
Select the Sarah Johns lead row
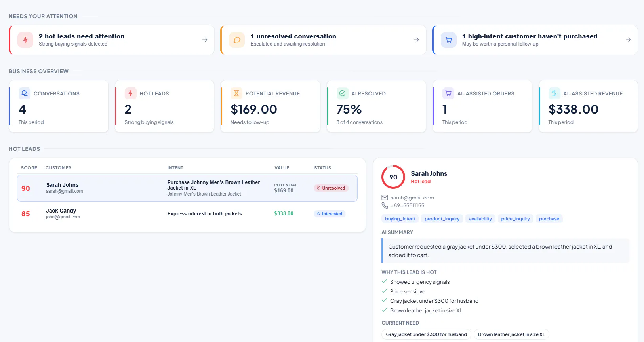point(187,188)
